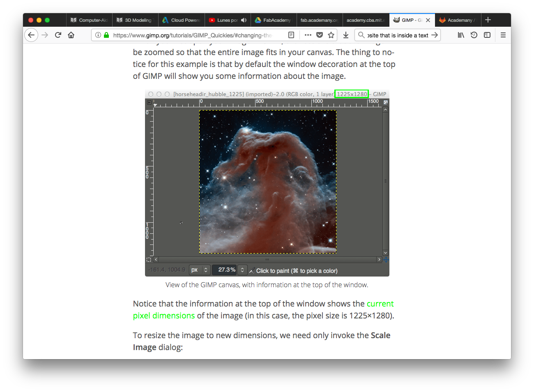
Task: Click the horizontal scrollbar in the GIMP window
Action: point(267,260)
